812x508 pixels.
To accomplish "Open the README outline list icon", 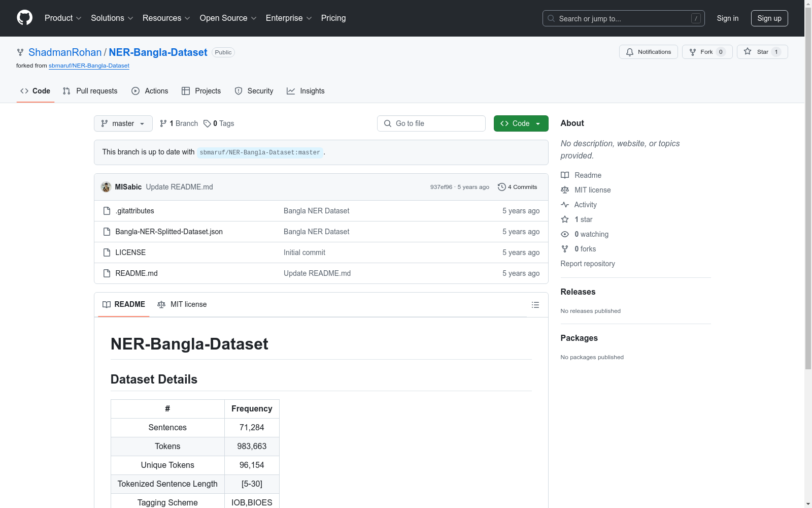I will [535, 305].
